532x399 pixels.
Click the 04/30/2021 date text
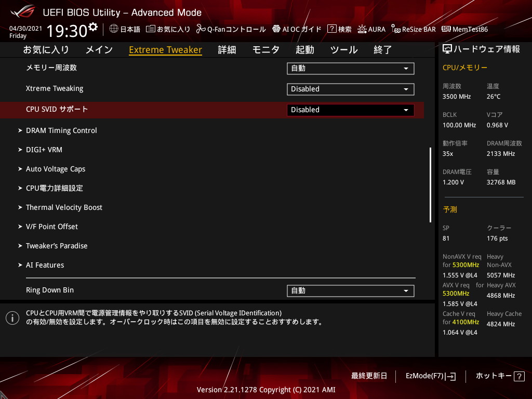pyautogui.click(x=26, y=29)
